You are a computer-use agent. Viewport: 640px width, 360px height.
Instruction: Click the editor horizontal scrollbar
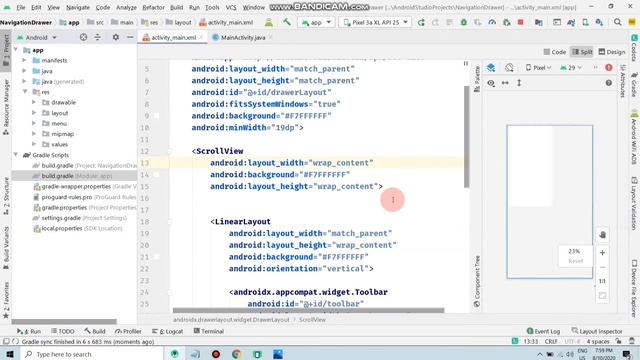[x=308, y=311]
